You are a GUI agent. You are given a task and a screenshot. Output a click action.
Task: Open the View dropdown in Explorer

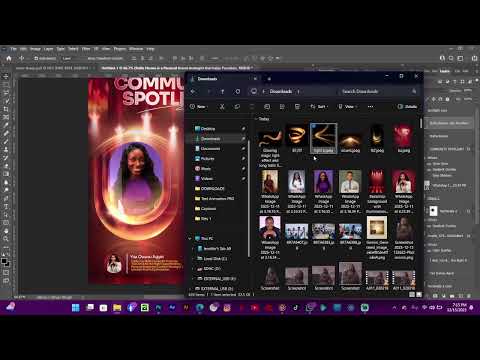pos(347,107)
